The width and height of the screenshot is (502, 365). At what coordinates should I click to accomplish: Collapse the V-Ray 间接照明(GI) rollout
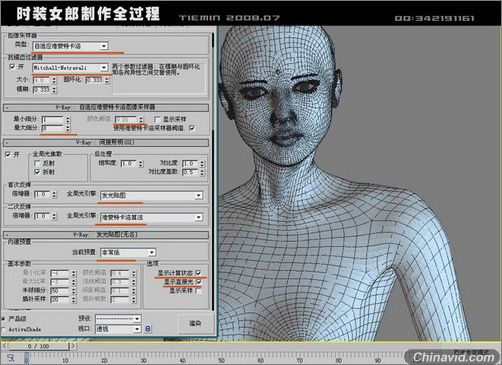click(x=106, y=143)
